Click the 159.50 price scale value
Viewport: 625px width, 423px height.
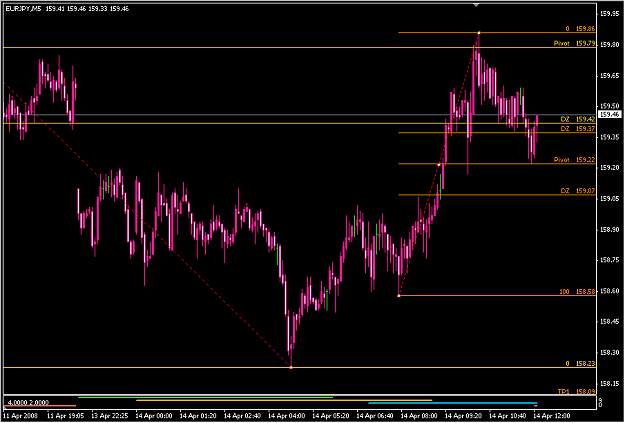pos(609,106)
